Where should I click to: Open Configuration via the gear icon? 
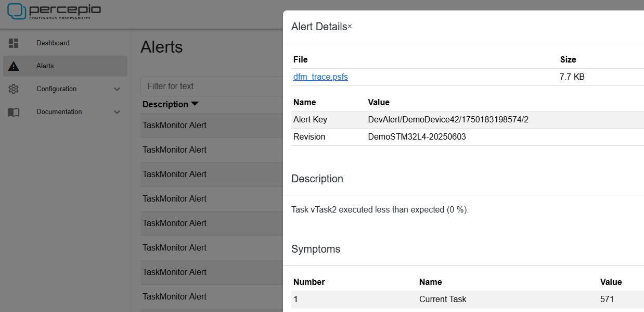click(x=14, y=89)
